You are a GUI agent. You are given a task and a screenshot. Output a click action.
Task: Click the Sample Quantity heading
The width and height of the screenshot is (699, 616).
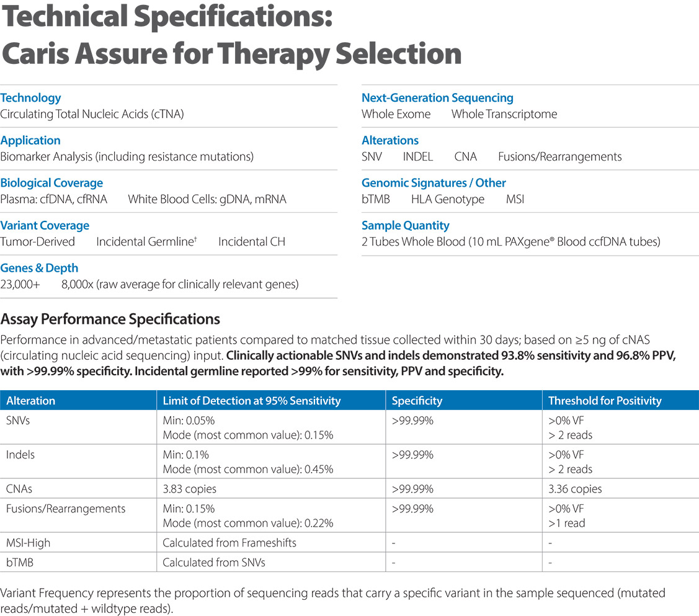[x=405, y=226]
